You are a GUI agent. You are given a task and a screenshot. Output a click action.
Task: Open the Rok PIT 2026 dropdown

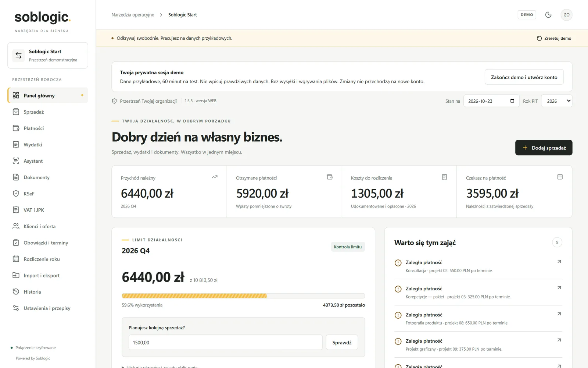click(556, 101)
